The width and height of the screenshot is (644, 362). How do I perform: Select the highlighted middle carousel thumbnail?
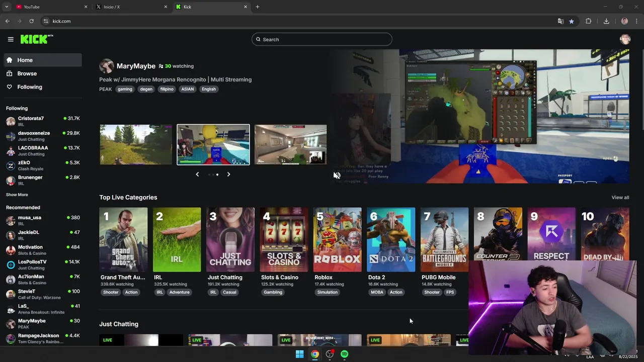(x=213, y=144)
